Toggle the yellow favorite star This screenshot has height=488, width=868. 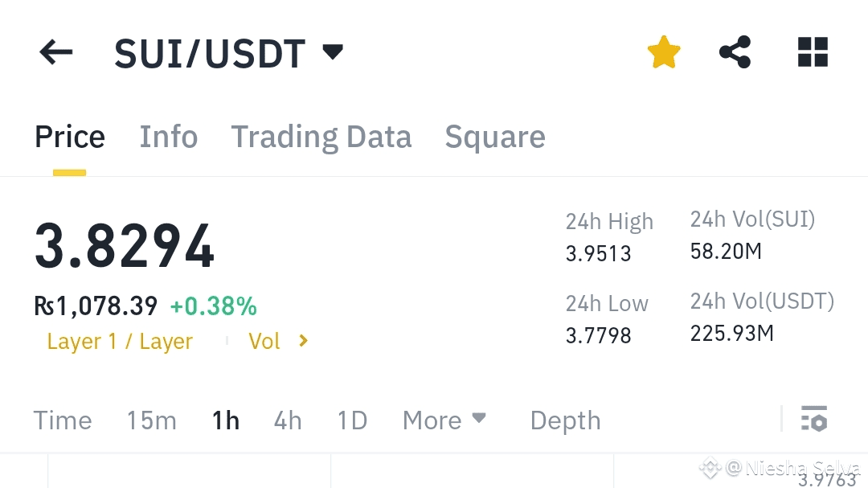(x=664, y=52)
